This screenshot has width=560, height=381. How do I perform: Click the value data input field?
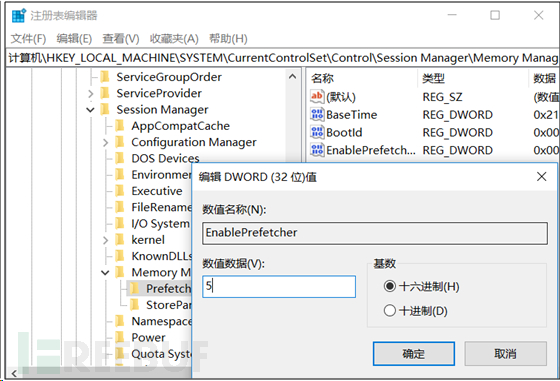pos(279,286)
